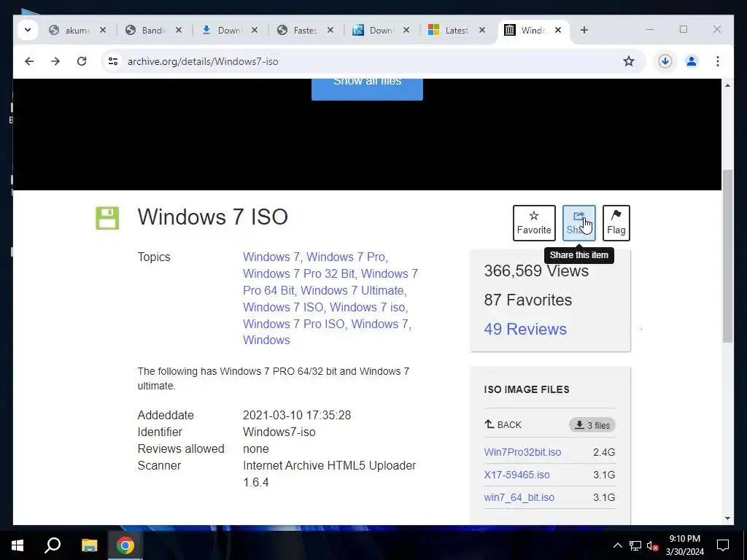This screenshot has height=560, width=747.
Task: Open the Windows Start menu
Action: click(18, 545)
